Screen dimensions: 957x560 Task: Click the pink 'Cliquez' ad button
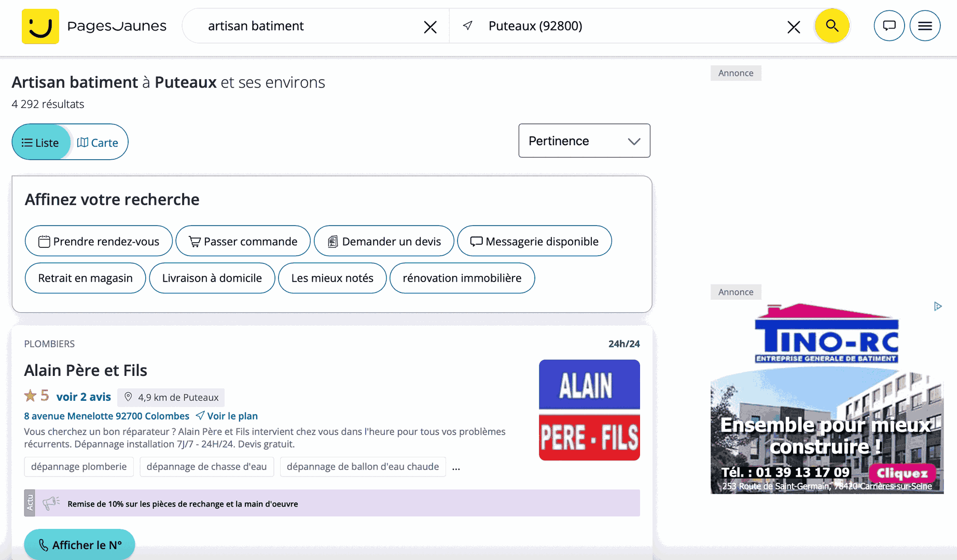[902, 473]
